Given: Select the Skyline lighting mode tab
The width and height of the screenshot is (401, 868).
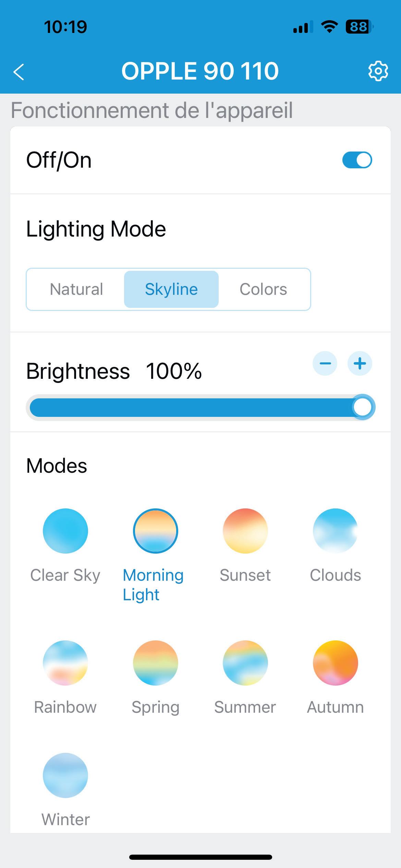Looking at the screenshot, I should (x=171, y=289).
